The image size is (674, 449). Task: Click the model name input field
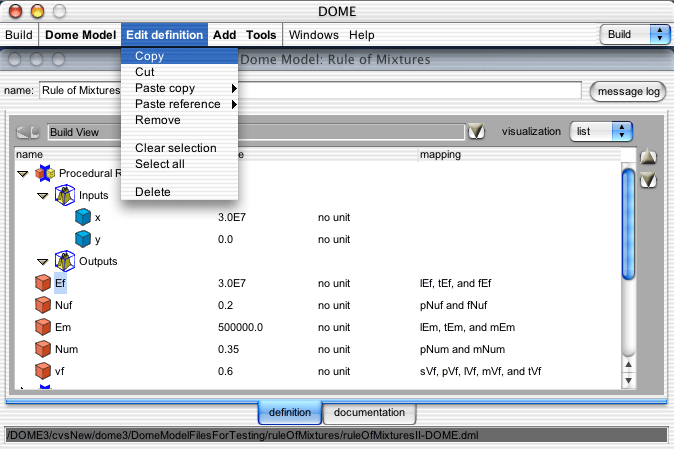coord(310,90)
